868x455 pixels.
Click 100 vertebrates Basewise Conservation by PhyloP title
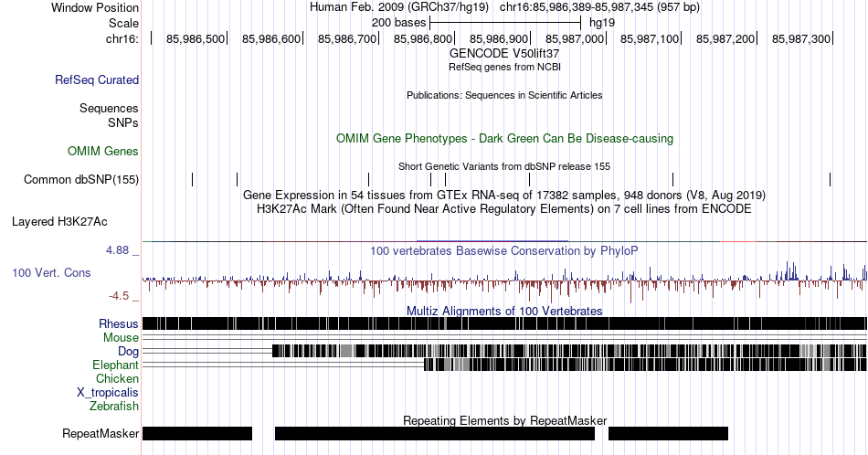[504, 250]
